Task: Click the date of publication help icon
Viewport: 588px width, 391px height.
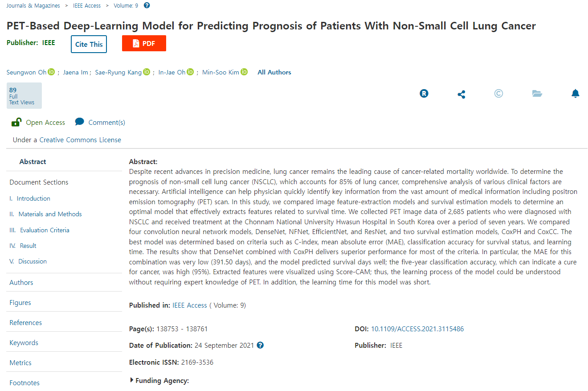Action: pyautogui.click(x=260, y=345)
